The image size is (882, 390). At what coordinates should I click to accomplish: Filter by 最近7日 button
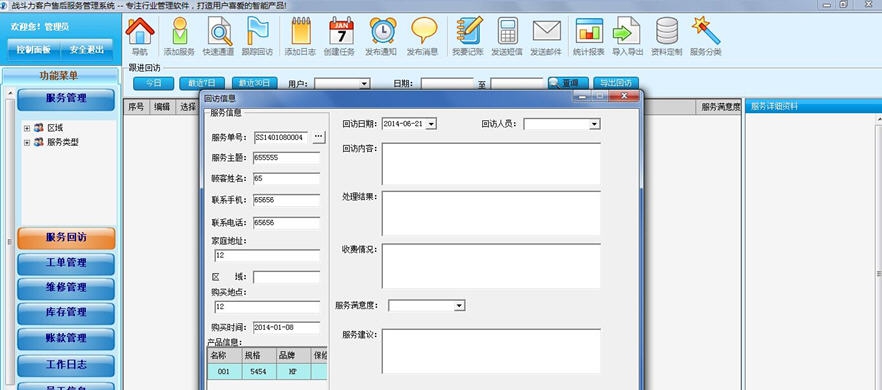(x=202, y=84)
